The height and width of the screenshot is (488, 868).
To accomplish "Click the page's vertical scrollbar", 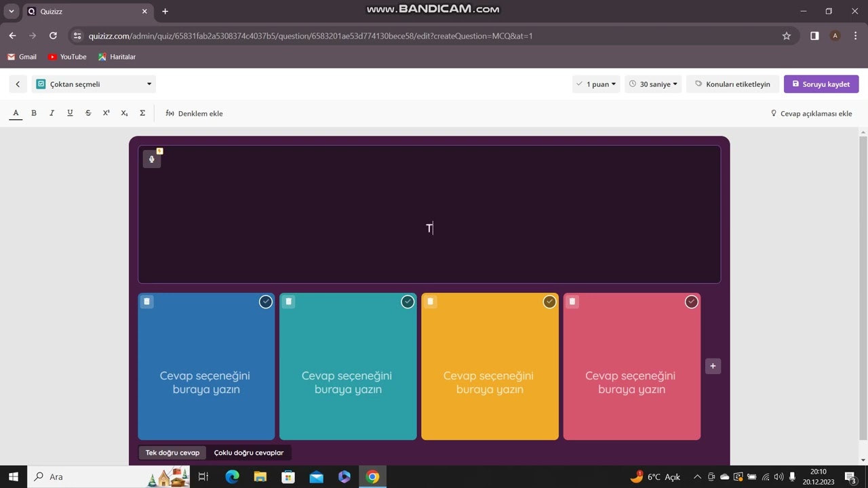I will tap(863, 288).
